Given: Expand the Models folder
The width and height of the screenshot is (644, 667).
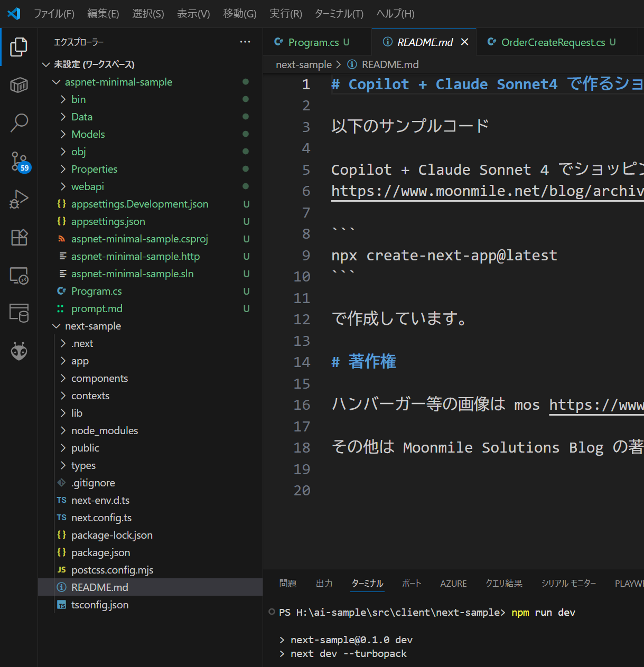Looking at the screenshot, I should 88,134.
